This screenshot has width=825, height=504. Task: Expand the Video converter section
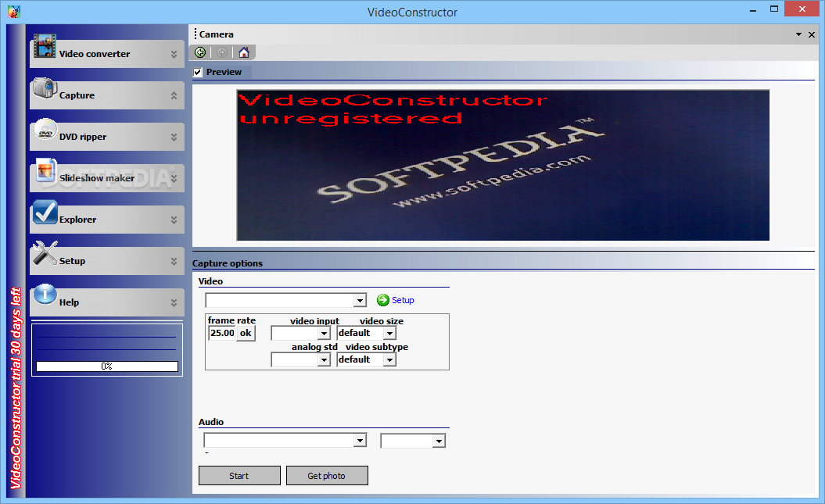pos(174,54)
